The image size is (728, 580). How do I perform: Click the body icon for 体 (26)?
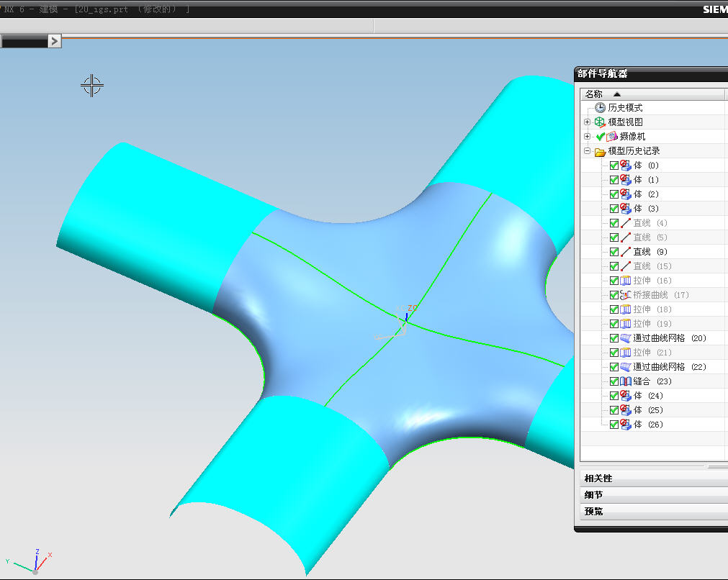626,425
